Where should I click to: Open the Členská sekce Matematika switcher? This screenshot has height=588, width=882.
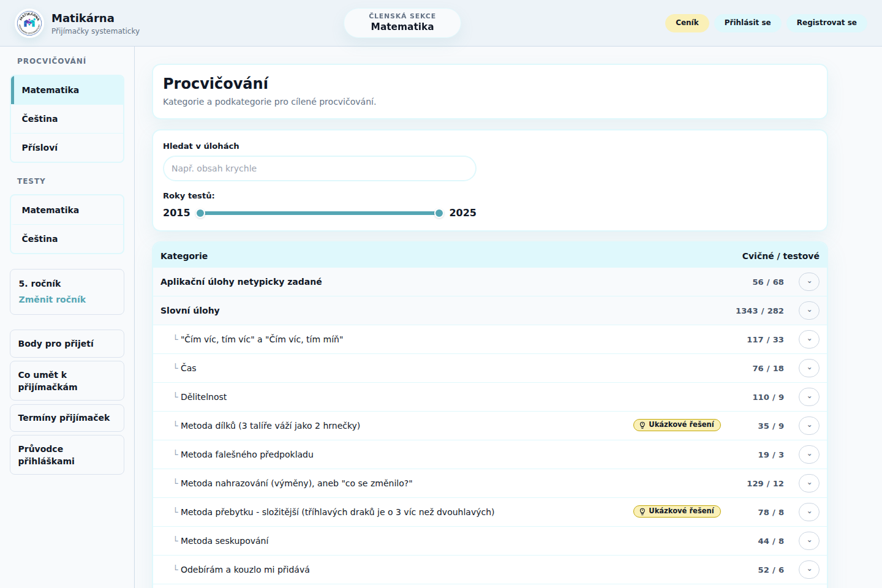pos(402,23)
